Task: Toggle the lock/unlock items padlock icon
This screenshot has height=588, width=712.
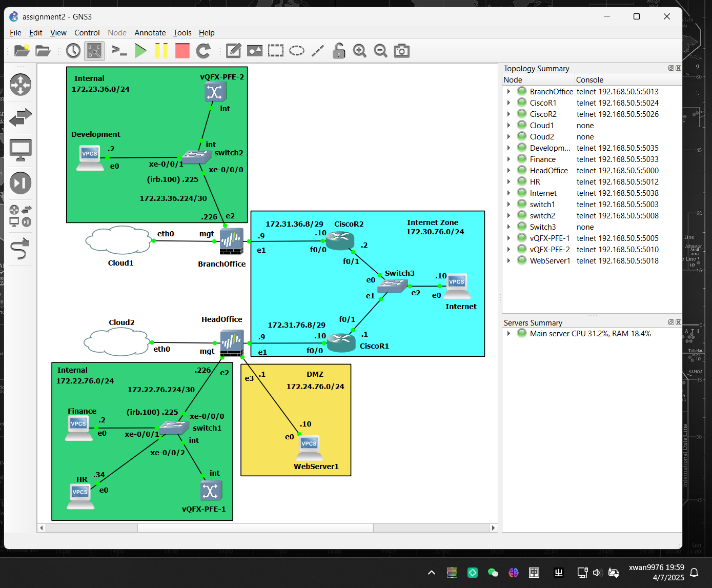Action: [x=338, y=51]
